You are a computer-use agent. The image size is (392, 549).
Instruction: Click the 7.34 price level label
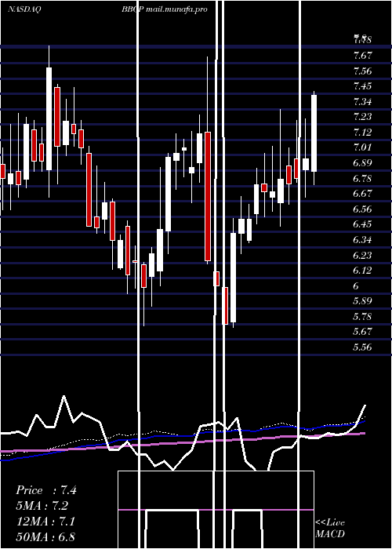coord(362,101)
